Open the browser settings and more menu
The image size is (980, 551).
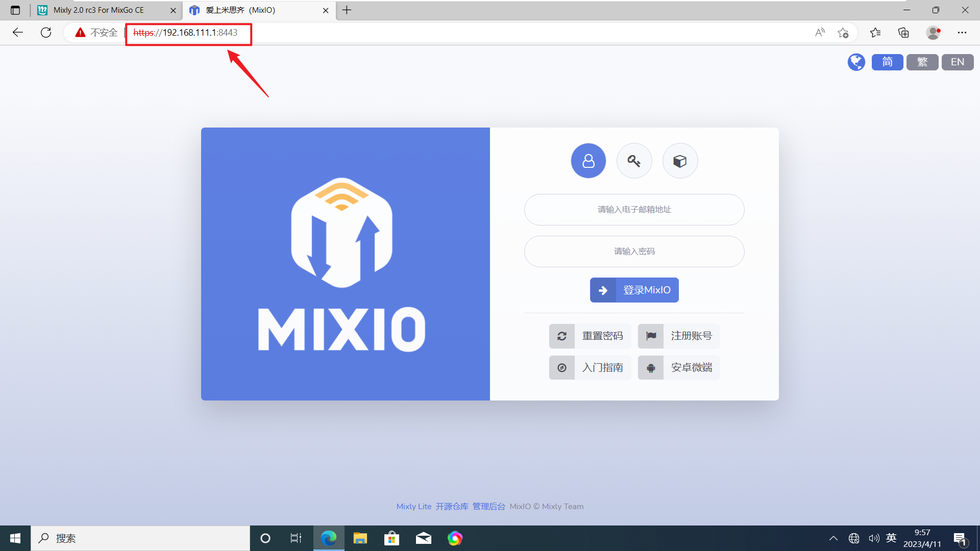(962, 33)
